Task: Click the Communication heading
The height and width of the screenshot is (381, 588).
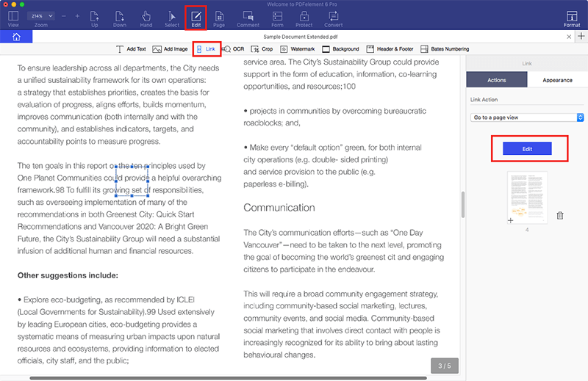Action: click(x=279, y=208)
